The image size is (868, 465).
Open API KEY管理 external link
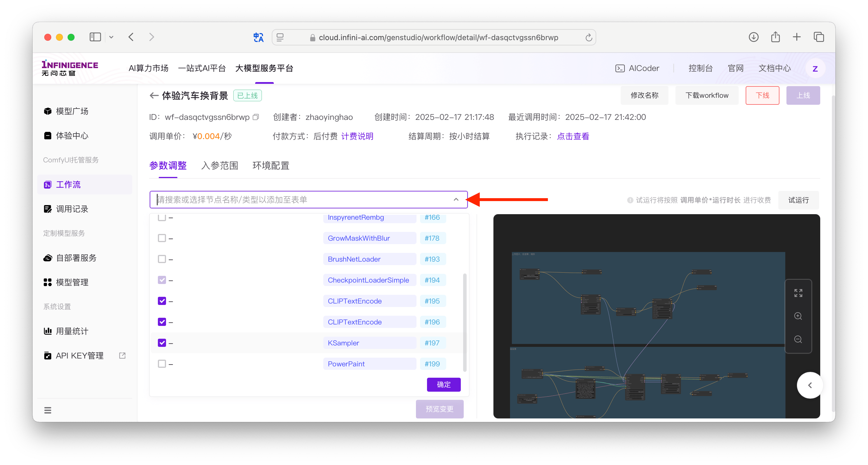tap(122, 356)
